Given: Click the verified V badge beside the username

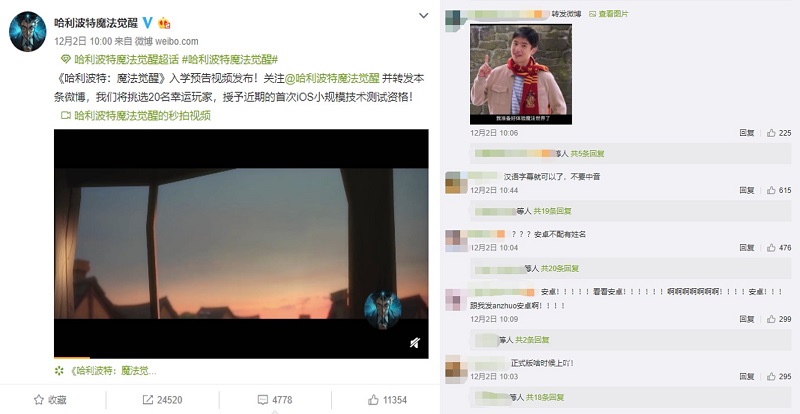Looking at the screenshot, I should [x=147, y=22].
